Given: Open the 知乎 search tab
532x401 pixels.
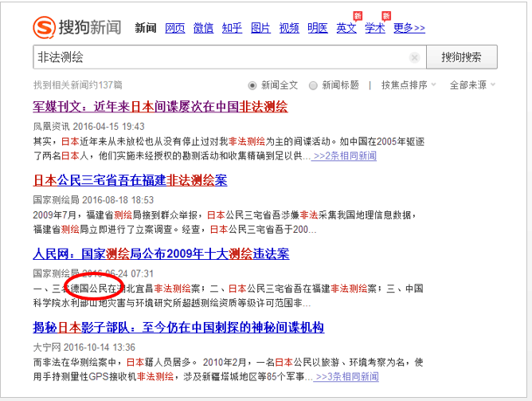Looking at the screenshot, I should pyautogui.click(x=232, y=28).
